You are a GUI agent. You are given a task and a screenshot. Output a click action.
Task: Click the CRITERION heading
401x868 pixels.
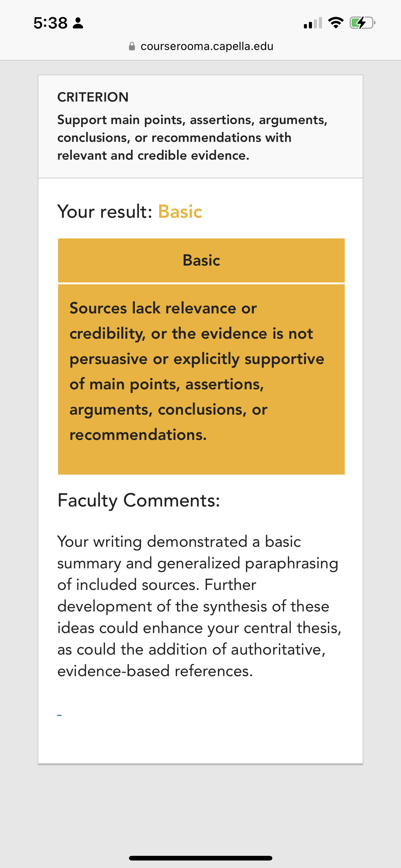pos(93,97)
